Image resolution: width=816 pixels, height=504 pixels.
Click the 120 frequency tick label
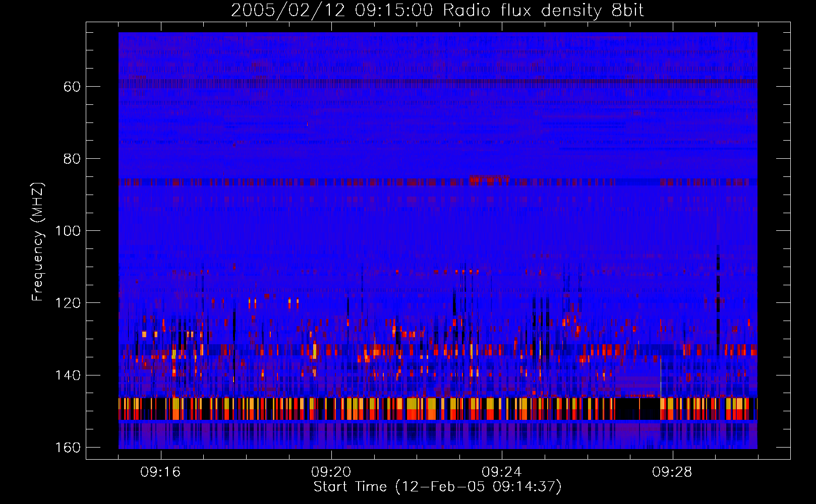(x=68, y=303)
